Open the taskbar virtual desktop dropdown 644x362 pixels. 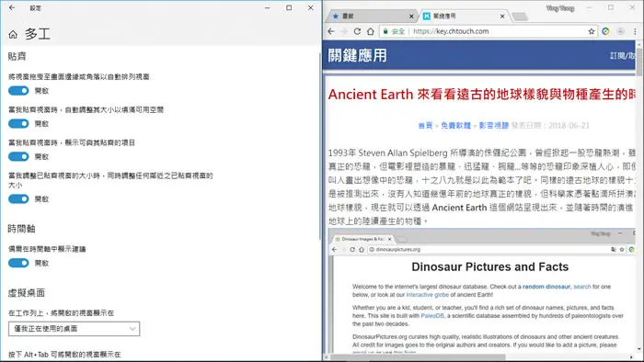[74, 329]
